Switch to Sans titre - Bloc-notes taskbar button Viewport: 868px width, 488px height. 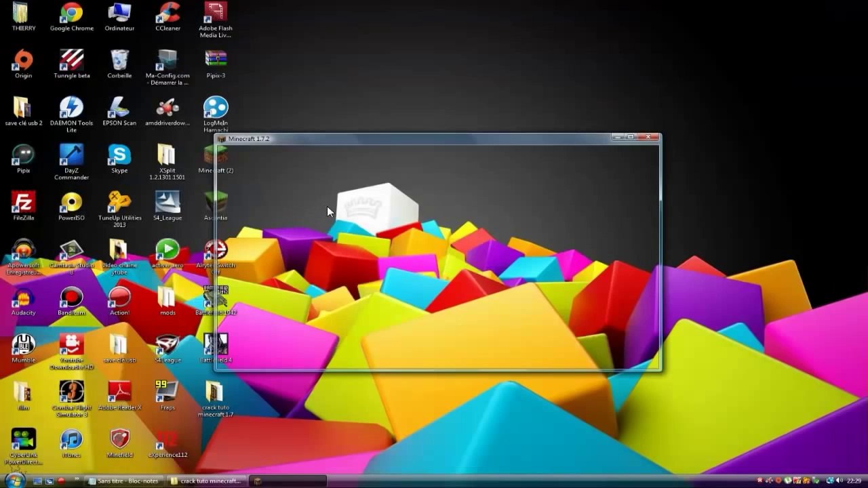pyautogui.click(x=125, y=481)
